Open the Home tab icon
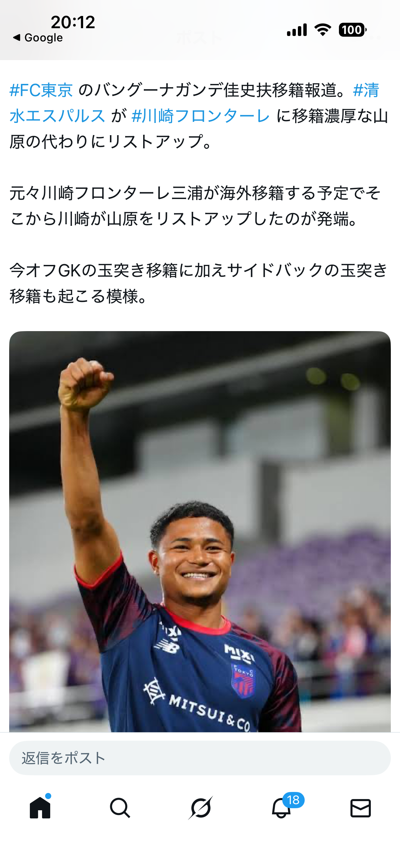400x868 pixels. [40, 808]
